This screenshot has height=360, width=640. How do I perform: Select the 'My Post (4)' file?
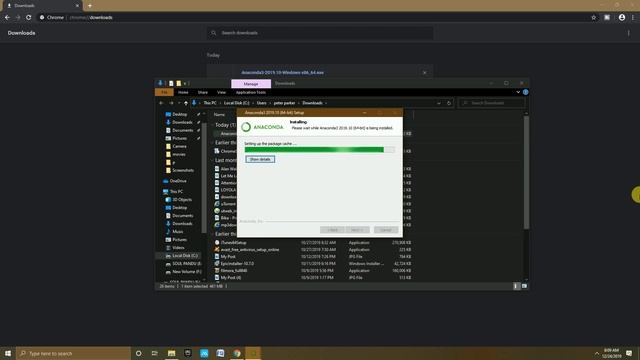pos(231,278)
